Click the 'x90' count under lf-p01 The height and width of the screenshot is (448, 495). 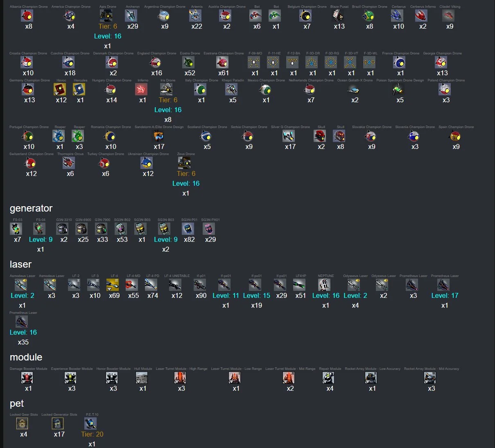click(201, 296)
